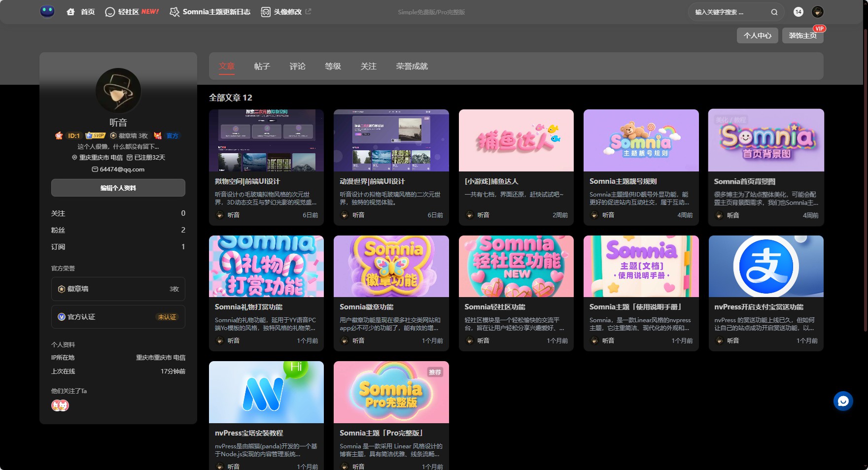Click title Somnia礼物打赏功能

click(x=248, y=307)
